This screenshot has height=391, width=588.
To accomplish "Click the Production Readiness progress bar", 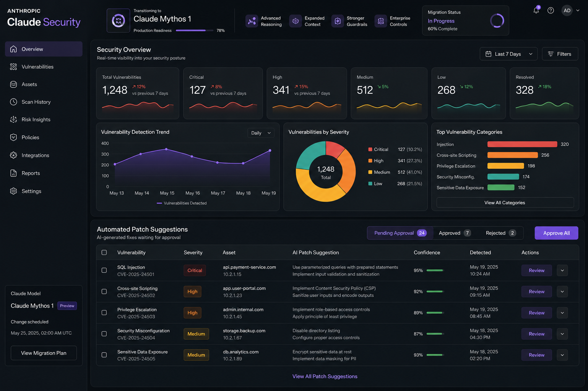I will (x=195, y=30).
